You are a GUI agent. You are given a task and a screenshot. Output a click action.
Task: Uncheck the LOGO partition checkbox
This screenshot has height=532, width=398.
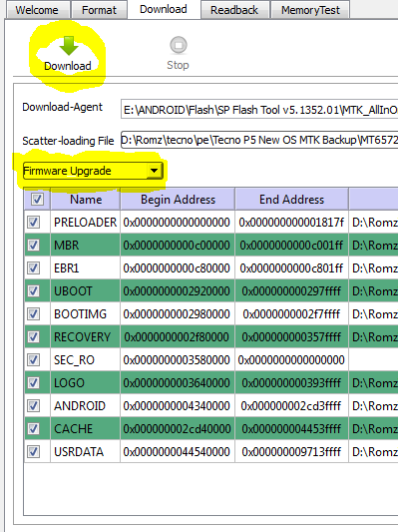(x=34, y=383)
